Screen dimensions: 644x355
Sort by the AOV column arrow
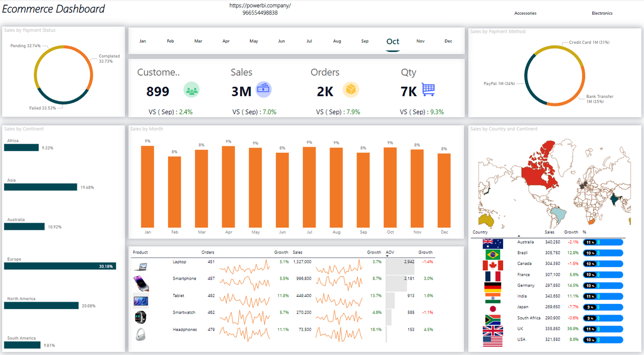[387, 256]
